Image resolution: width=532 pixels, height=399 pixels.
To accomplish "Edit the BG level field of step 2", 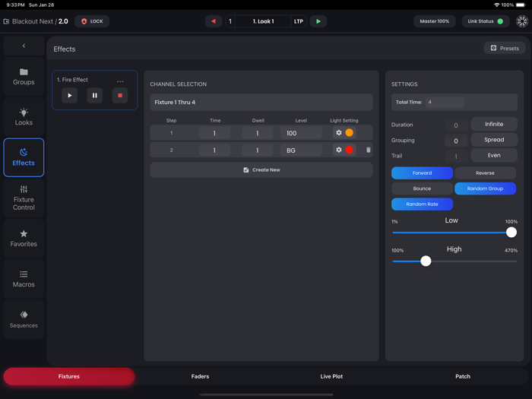I will pos(301,150).
